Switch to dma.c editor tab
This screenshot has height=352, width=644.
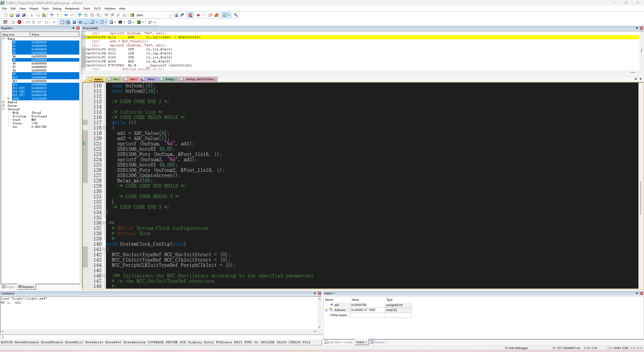click(x=149, y=79)
